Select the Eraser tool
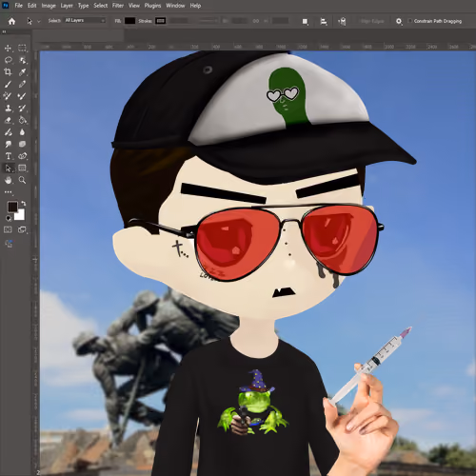476x476 pixels. [x=8, y=120]
